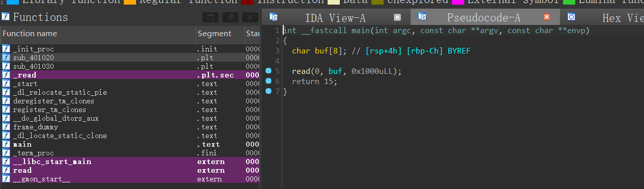644x189 pixels.
Task: Close the Pseudocode-A tab
Action: pos(547,17)
